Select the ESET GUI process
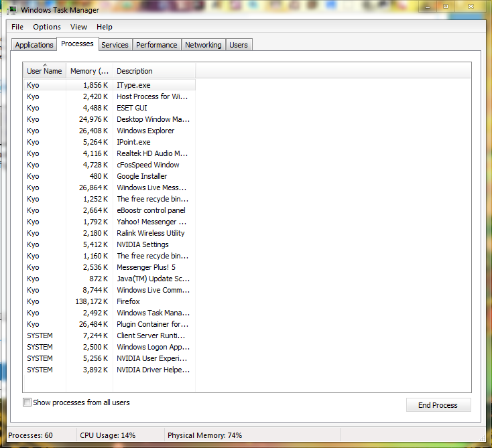 [x=109, y=108]
